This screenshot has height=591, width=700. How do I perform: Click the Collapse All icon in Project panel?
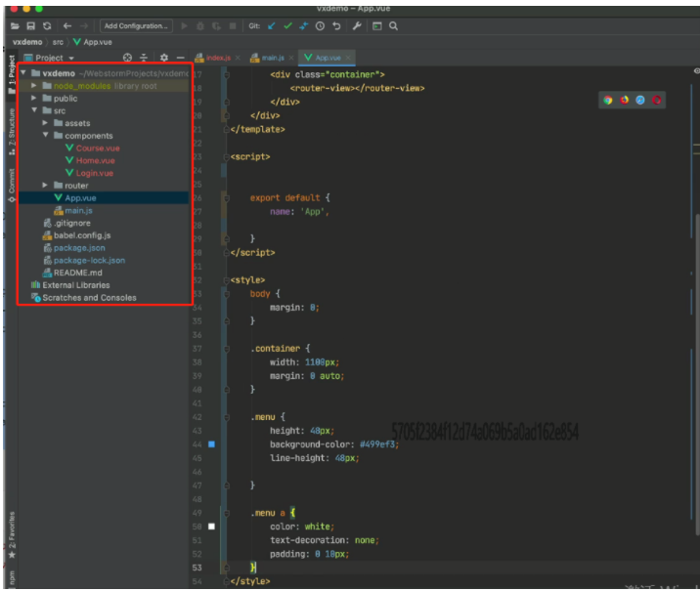(x=144, y=58)
